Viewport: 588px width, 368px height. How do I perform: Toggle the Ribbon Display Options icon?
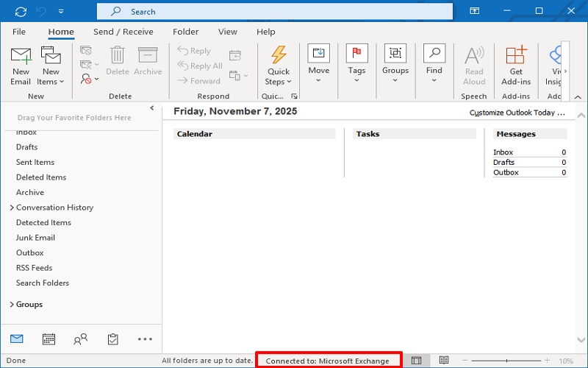pyautogui.click(x=474, y=11)
